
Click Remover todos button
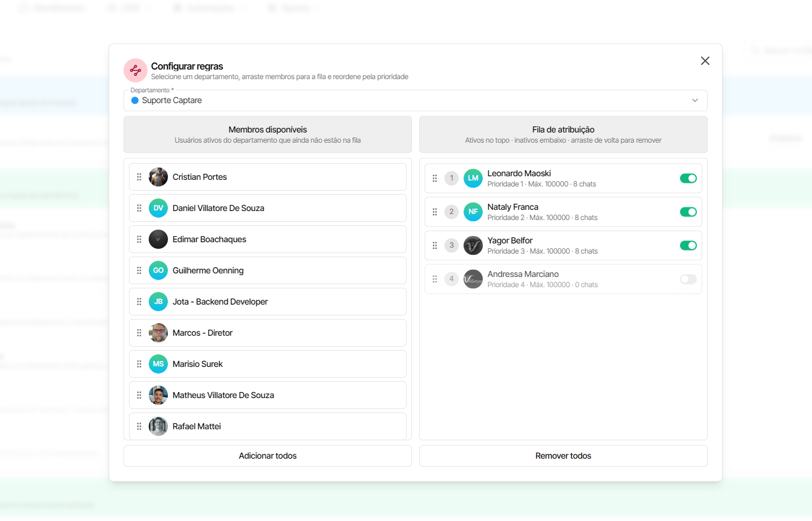click(x=563, y=456)
